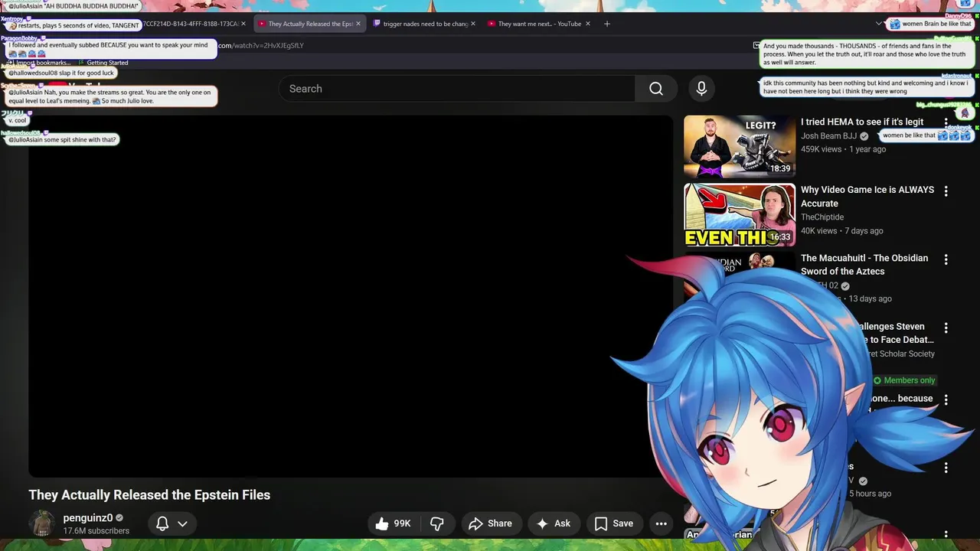Open Josh Beam BJJ channel name
The image size is (980, 551).
tap(829, 135)
